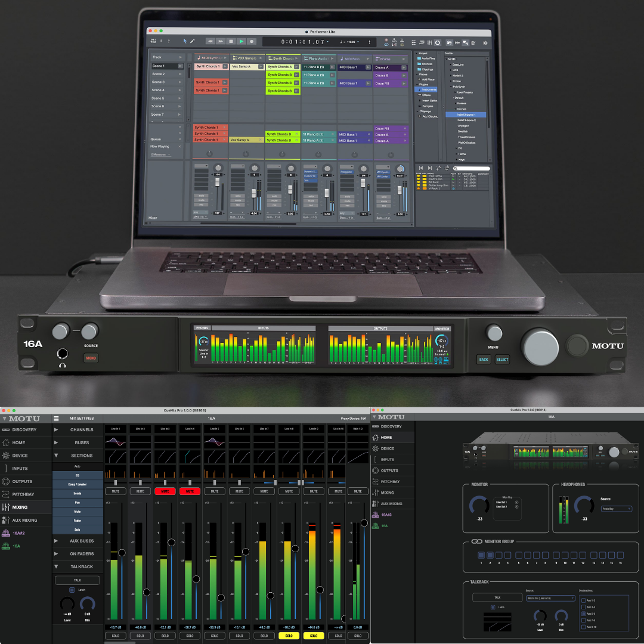
Task: Launch Scene 1 in Performer Lite
Action: [180, 66]
